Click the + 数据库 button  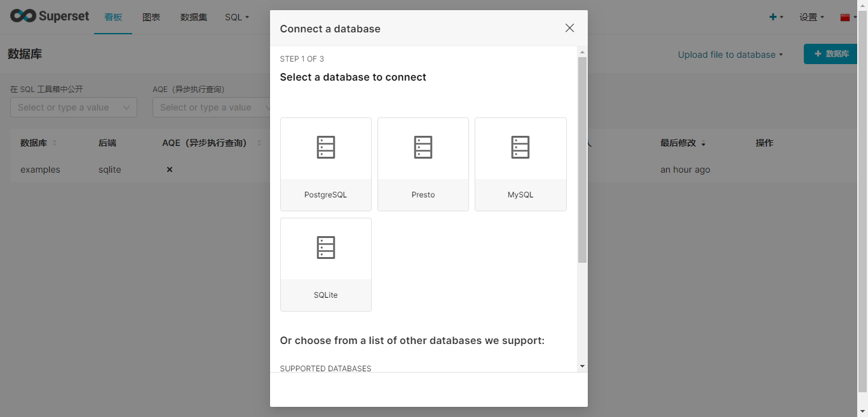[831, 54]
